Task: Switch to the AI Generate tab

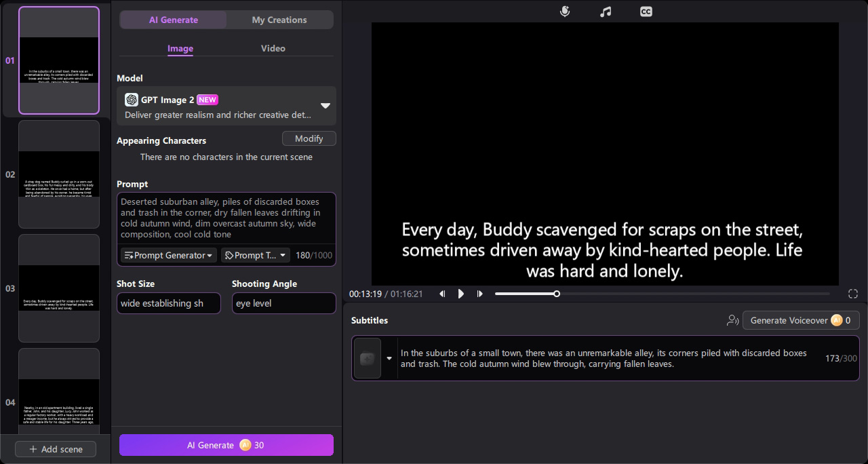Action: click(174, 20)
